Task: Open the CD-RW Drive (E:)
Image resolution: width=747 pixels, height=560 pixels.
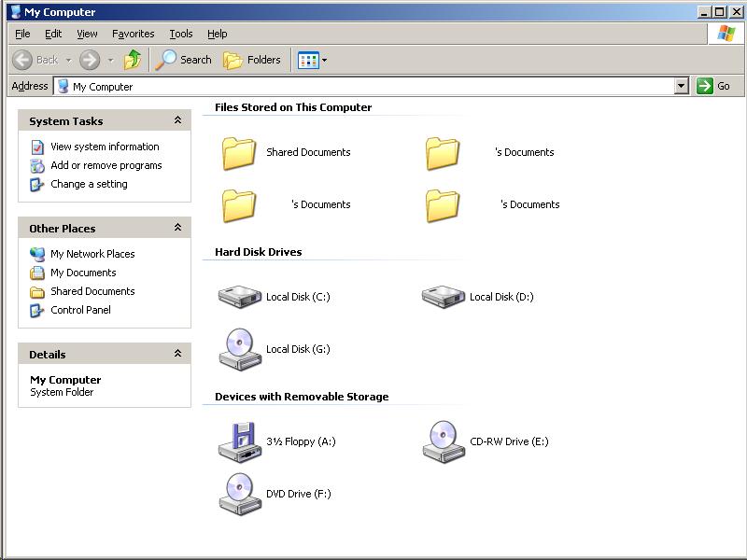Action: 439,442
